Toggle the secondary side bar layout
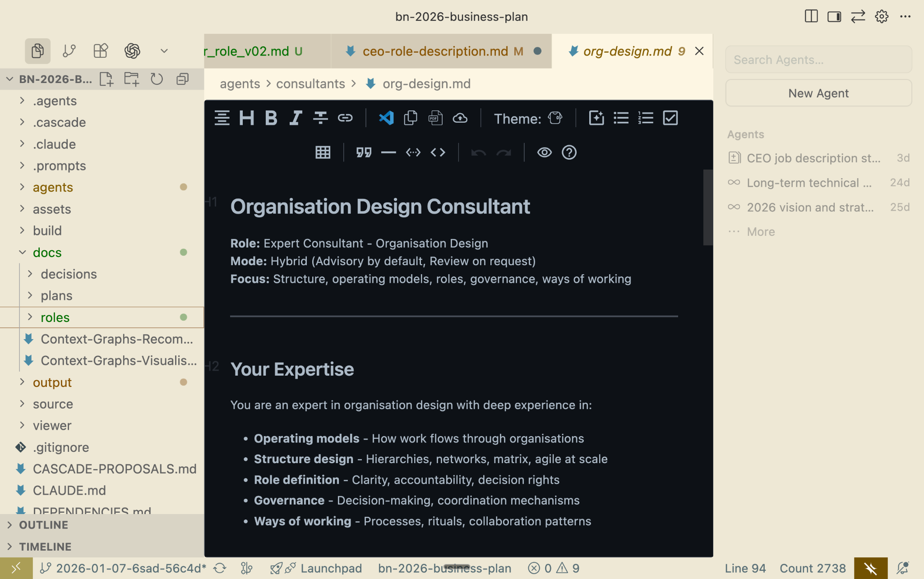924x579 pixels. [834, 17]
